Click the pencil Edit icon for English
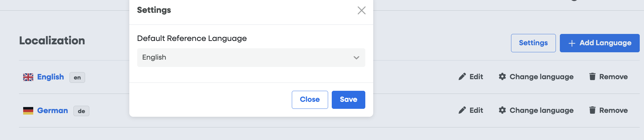 [x=462, y=76]
